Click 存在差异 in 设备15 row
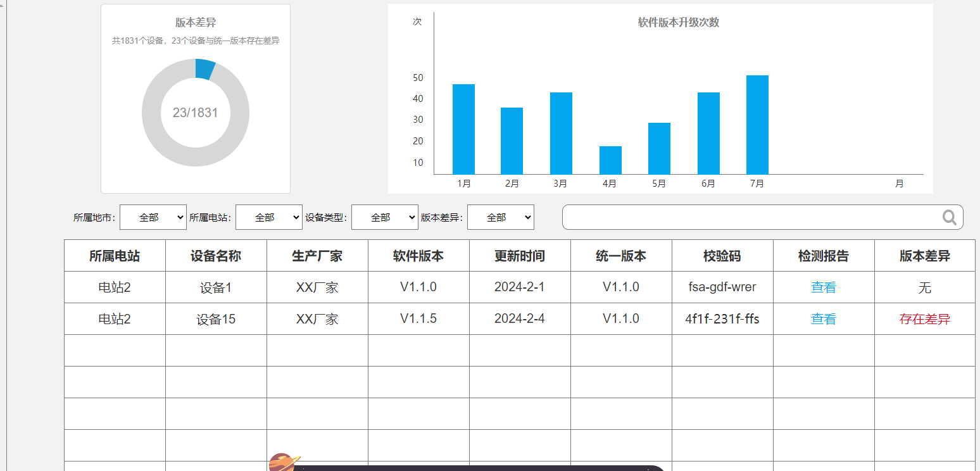The height and width of the screenshot is (471, 980). tap(925, 319)
